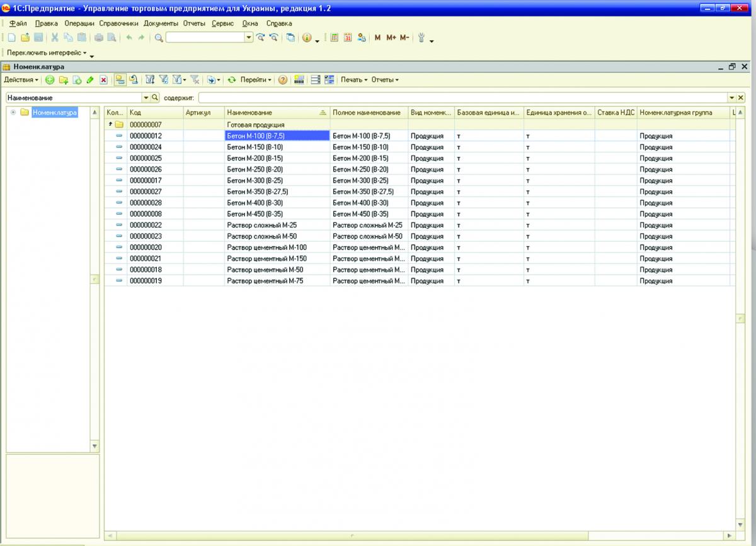Open the Отчеты dropdown in Номенклатура toolbar

click(x=385, y=80)
